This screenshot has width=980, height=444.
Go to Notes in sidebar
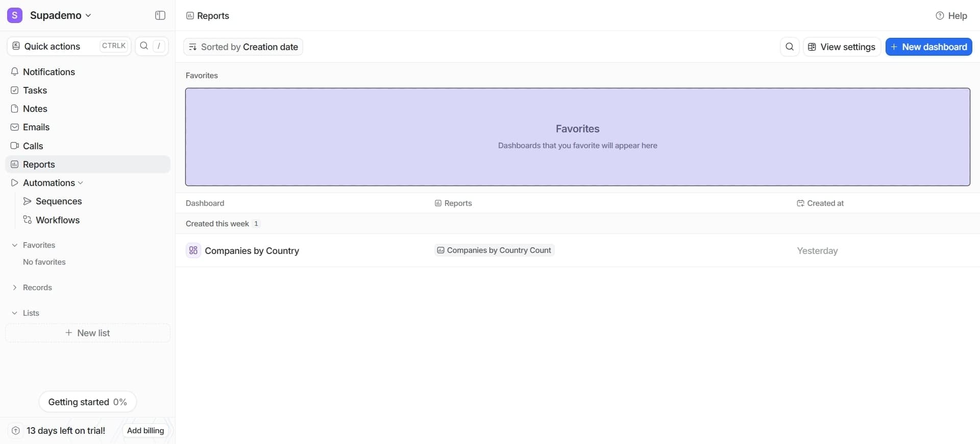(35, 109)
